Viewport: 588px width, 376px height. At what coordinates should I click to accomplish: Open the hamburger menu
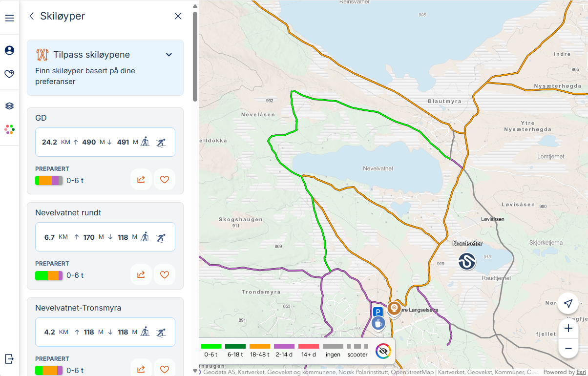click(9, 18)
